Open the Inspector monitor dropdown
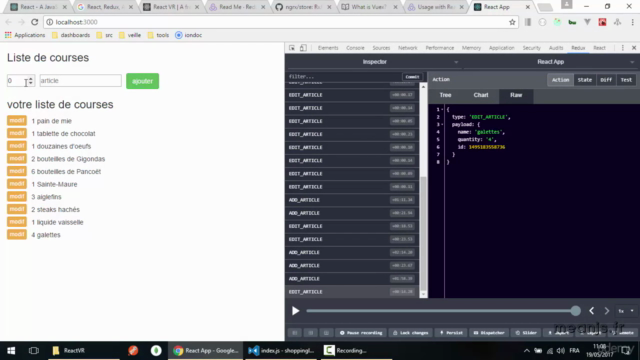Screen dimensions: 640x360 374,62
